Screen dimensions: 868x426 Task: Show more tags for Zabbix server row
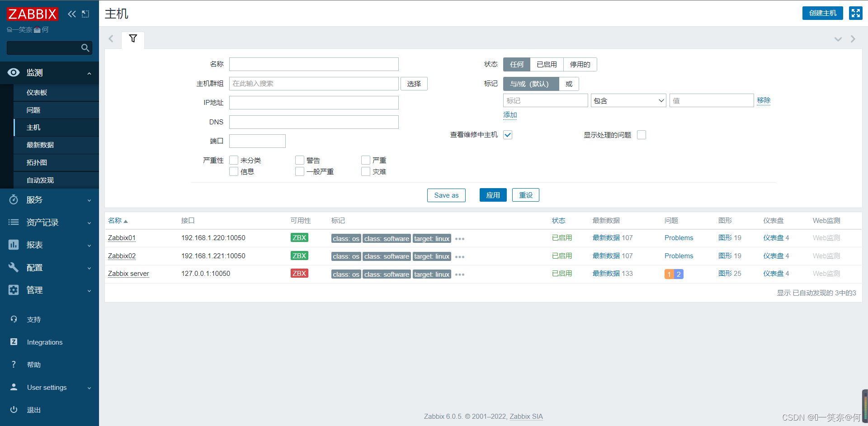(x=460, y=275)
